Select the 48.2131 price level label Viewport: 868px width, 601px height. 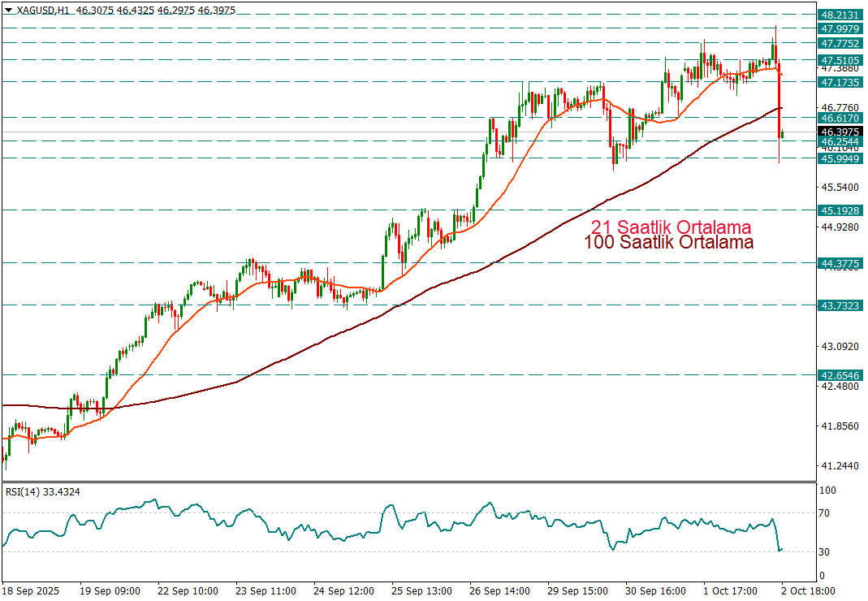(x=840, y=15)
